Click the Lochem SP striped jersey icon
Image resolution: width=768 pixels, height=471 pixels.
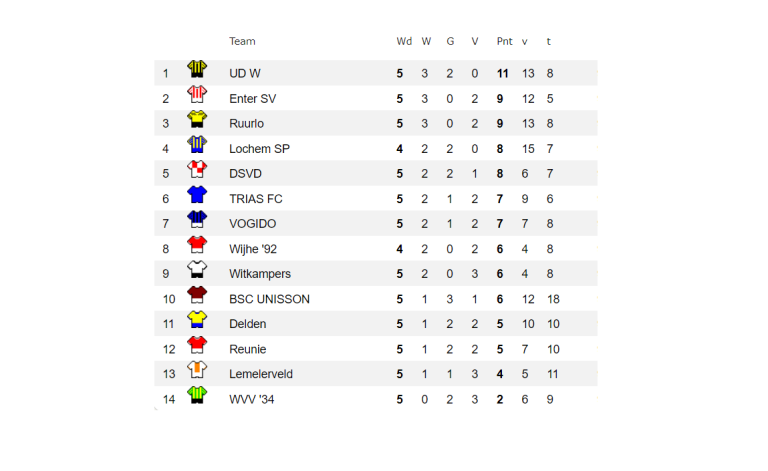197,145
